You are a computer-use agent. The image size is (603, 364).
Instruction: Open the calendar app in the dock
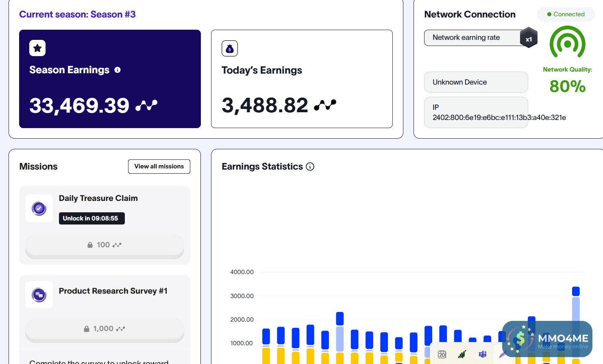click(442, 354)
